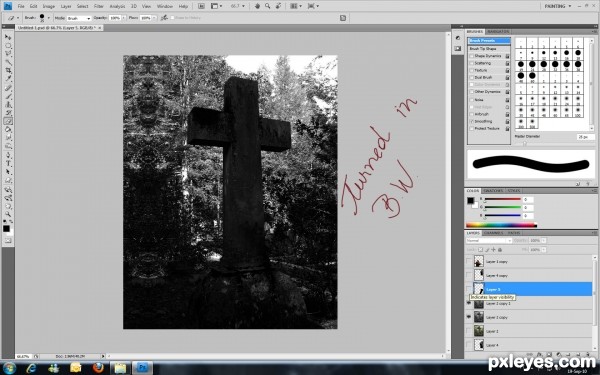Open the Image menu

pos(49,6)
